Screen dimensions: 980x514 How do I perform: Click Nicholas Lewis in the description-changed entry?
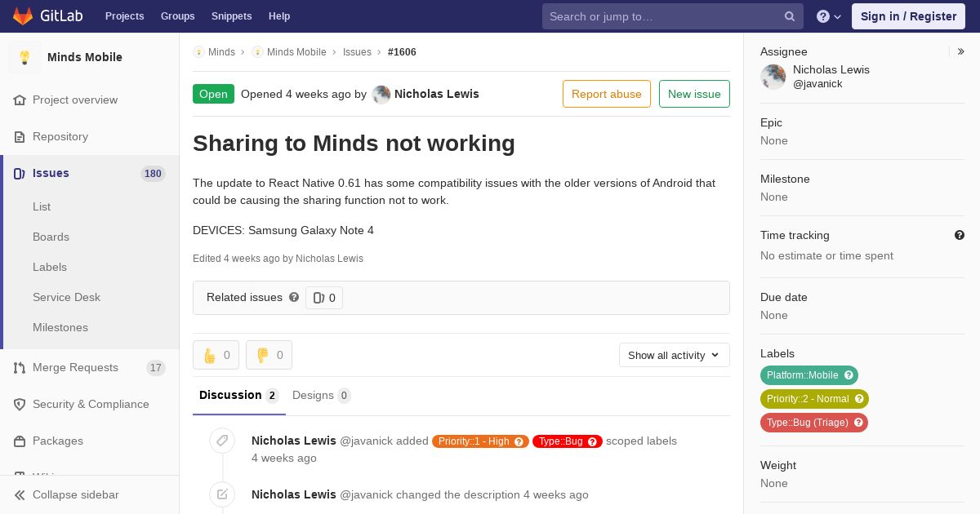294,494
